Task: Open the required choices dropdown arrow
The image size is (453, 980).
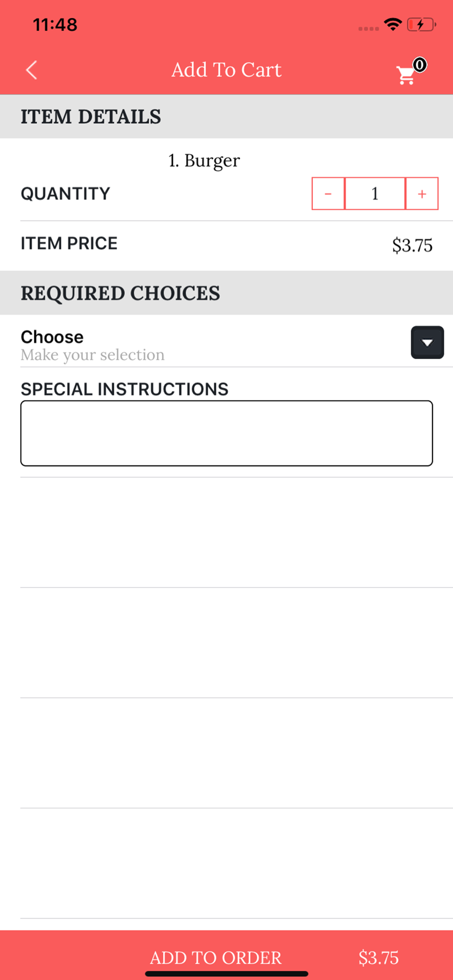Action: pyautogui.click(x=427, y=343)
